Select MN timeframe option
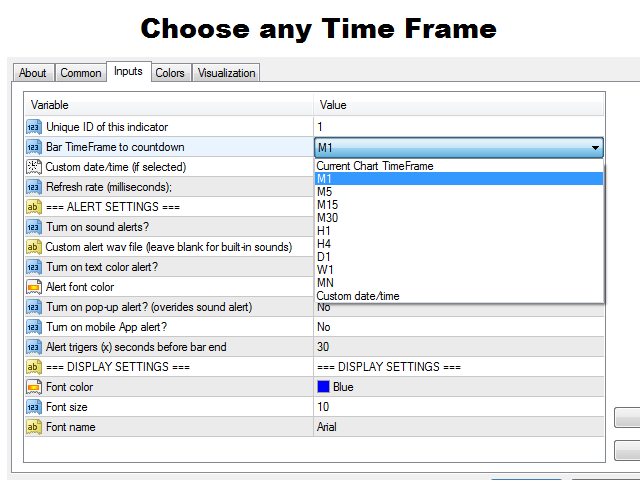 (459, 283)
